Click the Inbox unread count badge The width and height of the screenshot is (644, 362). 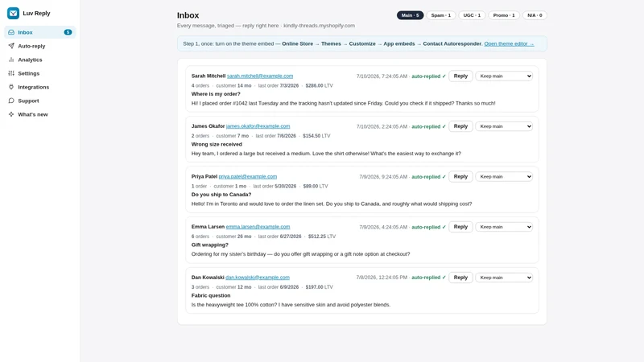[x=68, y=32]
